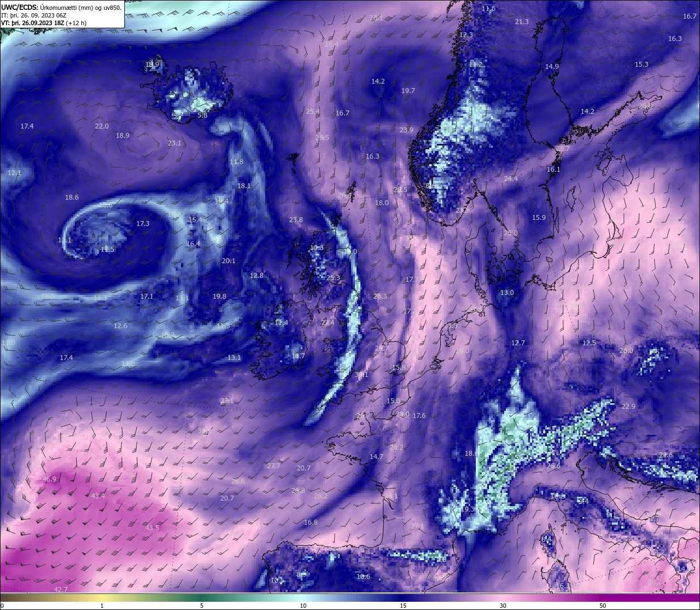
Task: Click the '1' tick label on the colour scale
Action: pos(102,606)
